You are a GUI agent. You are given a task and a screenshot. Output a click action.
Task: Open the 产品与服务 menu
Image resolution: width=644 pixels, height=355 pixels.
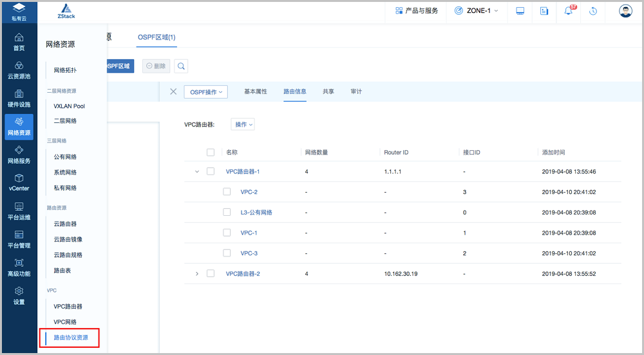point(417,11)
